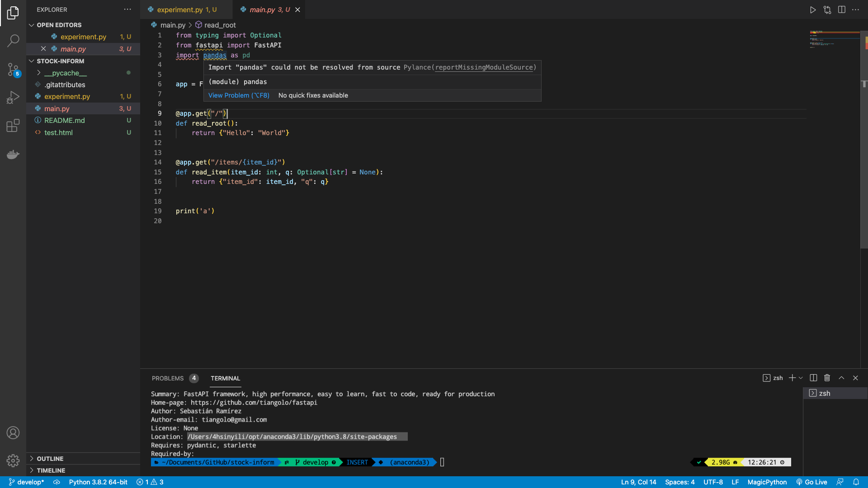Click the feedback icon in status bar
Screen dimensions: 868x488
pos(840,482)
